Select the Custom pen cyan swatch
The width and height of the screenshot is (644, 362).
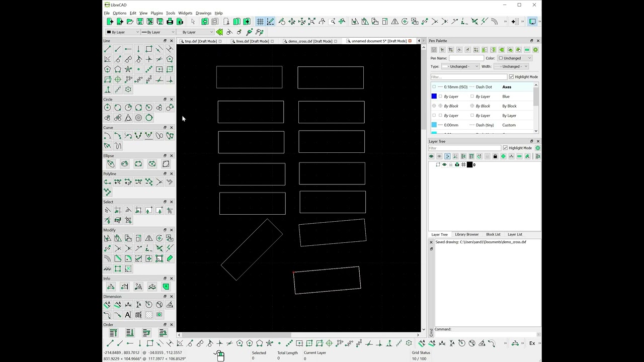click(434, 125)
